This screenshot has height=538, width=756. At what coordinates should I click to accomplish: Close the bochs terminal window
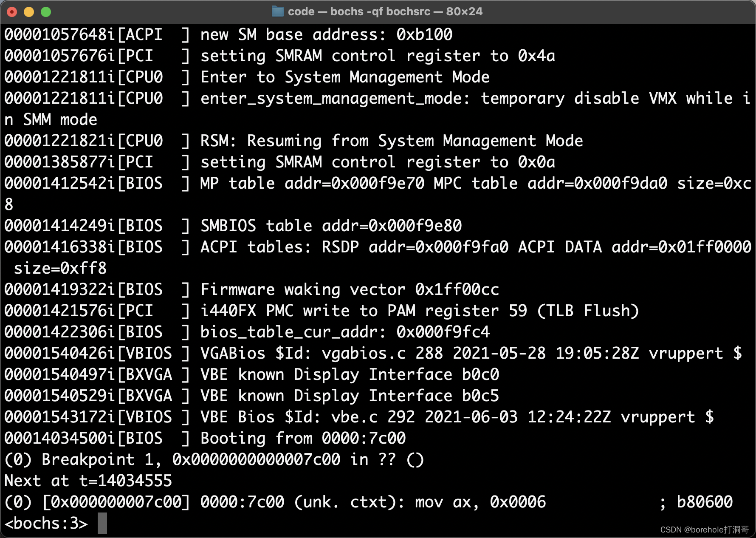coord(12,12)
